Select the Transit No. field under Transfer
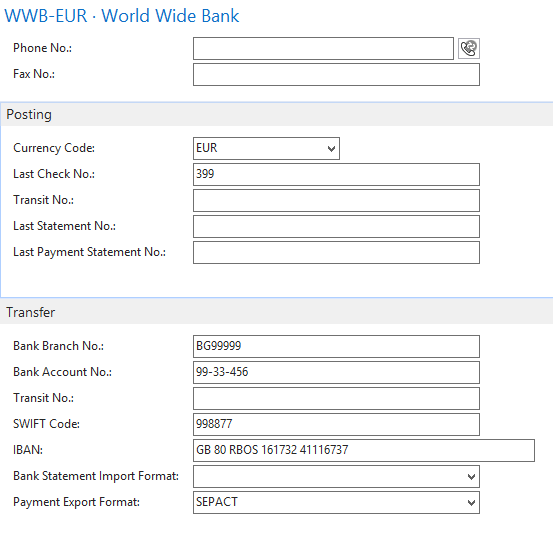Image resolution: width=553 pixels, height=537 pixels. [336, 398]
